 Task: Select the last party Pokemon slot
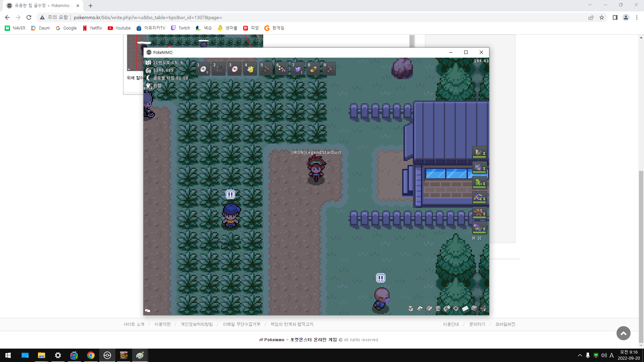(479, 228)
